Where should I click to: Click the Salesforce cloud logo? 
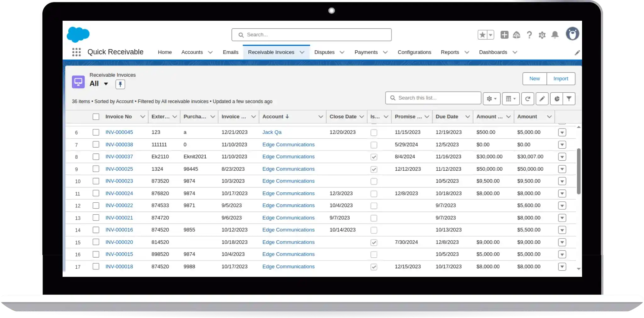point(78,35)
